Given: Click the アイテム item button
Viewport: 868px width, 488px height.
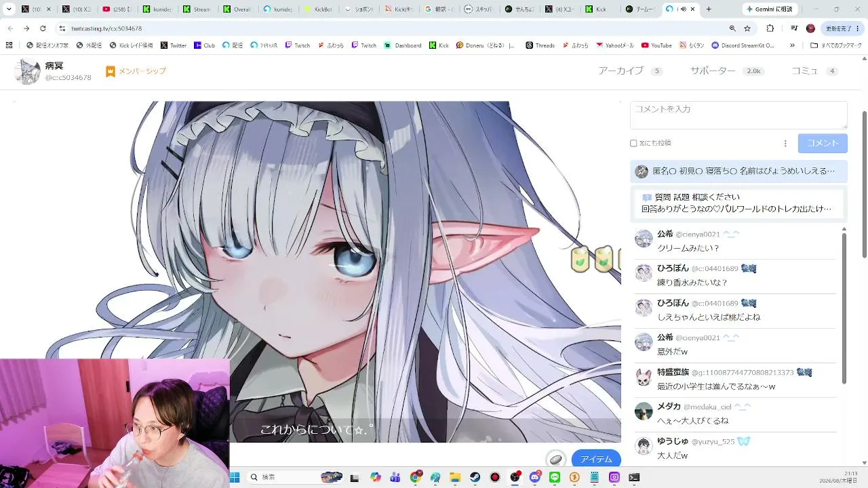Looking at the screenshot, I should pos(596,459).
